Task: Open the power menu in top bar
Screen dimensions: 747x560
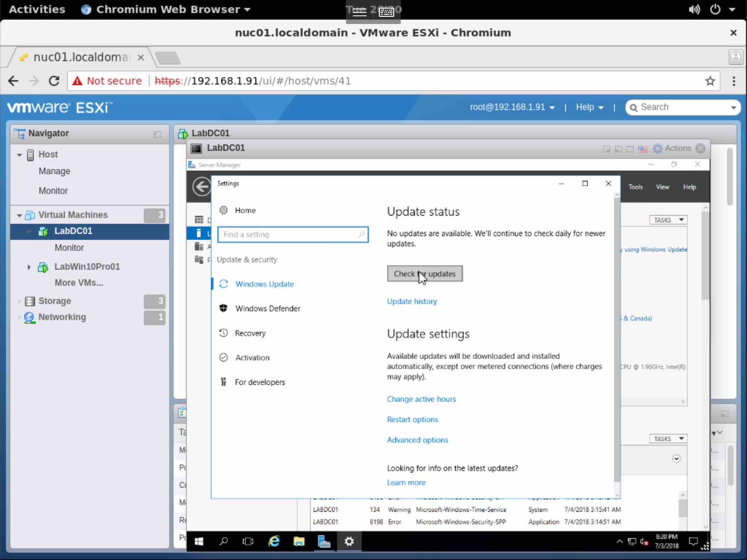Action: click(715, 9)
